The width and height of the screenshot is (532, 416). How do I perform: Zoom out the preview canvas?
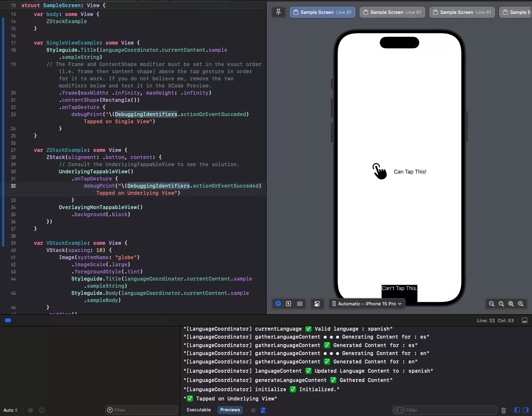tap(492, 304)
